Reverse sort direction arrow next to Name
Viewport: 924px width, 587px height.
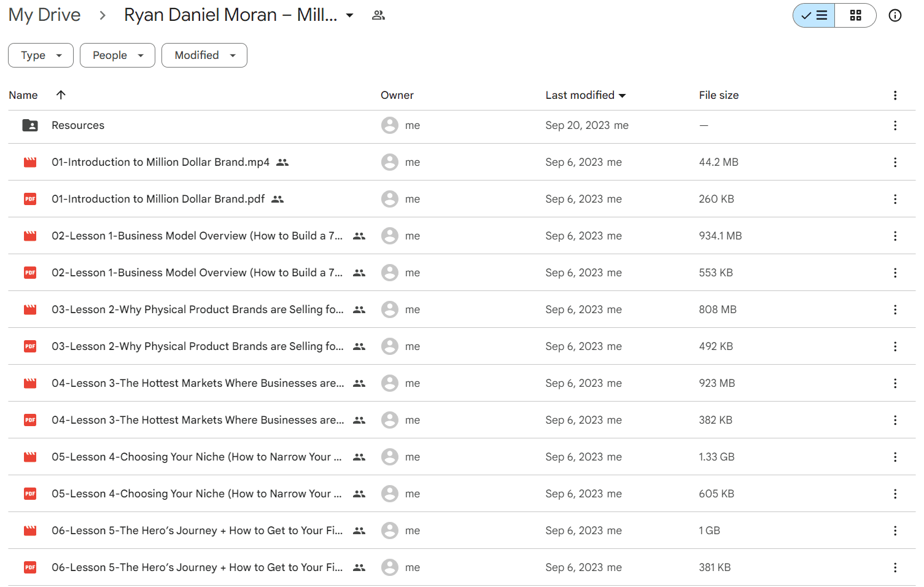pyautogui.click(x=61, y=95)
